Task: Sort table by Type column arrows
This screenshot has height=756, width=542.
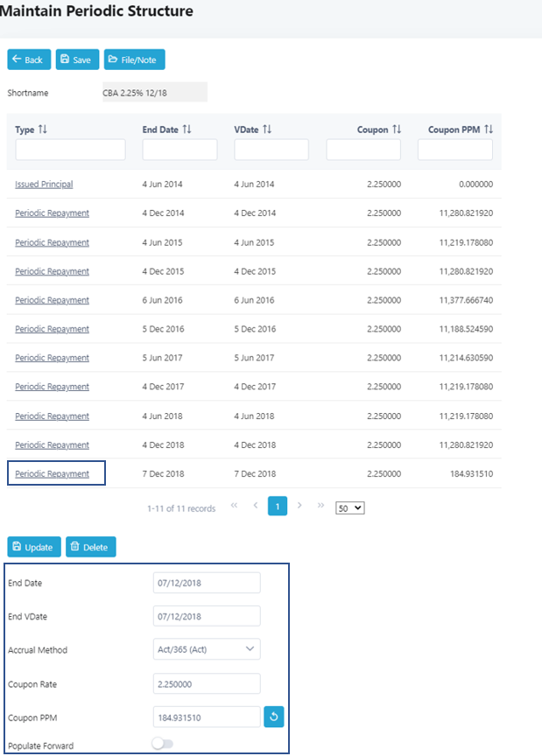Action: [43, 129]
